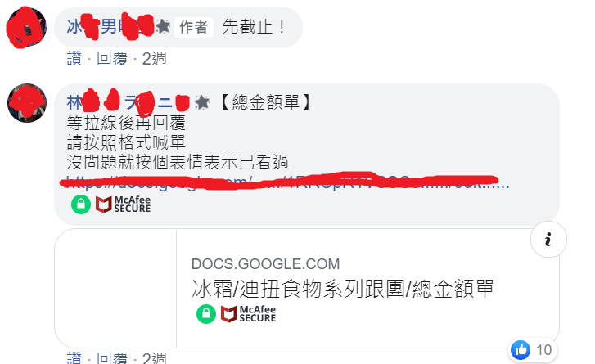Click the first commenter's profile avatar
The height and width of the screenshot is (364, 595).
click(x=26, y=27)
